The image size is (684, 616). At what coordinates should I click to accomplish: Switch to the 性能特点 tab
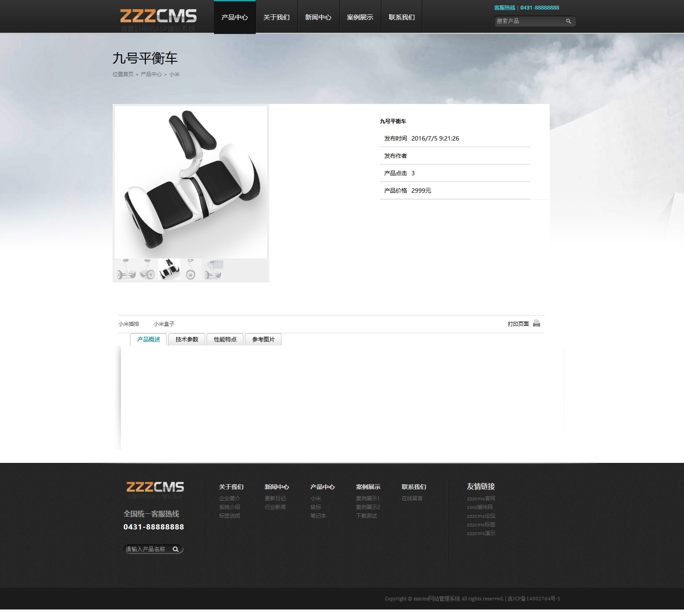point(225,339)
